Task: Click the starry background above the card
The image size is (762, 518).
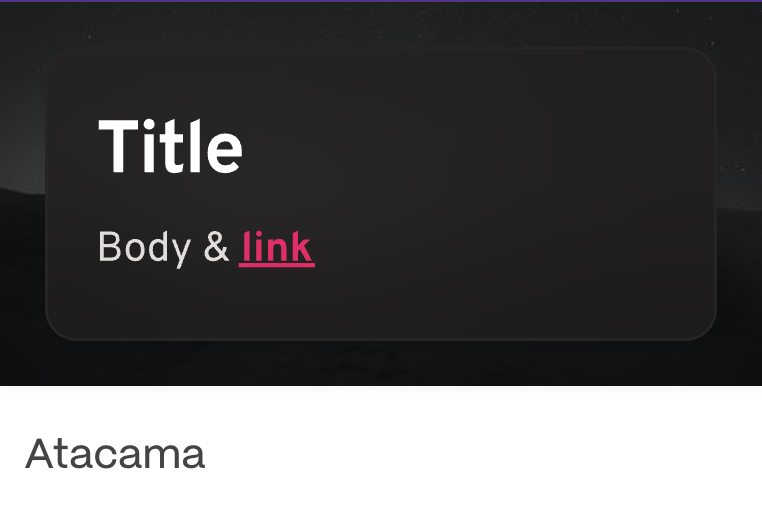Action: [x=380, y=24]
